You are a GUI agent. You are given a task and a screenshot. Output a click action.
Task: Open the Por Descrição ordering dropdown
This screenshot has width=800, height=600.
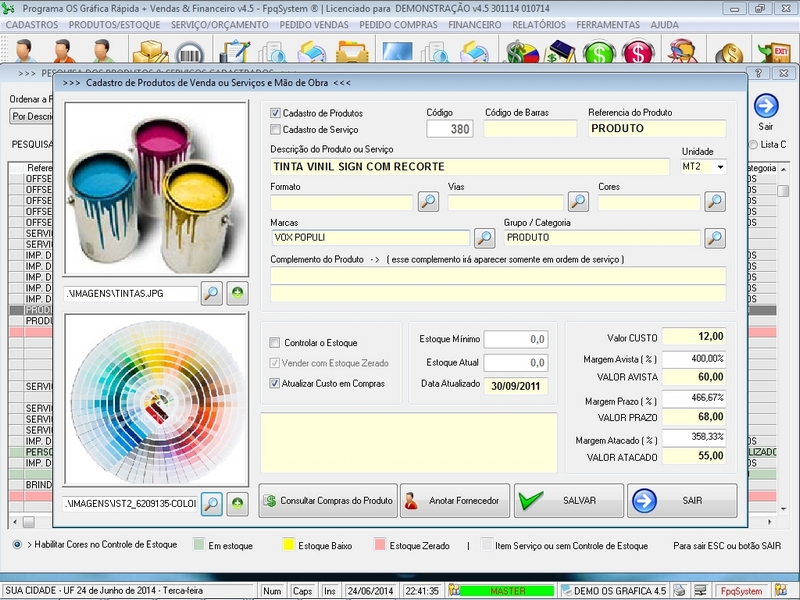[x=30, y=116]
